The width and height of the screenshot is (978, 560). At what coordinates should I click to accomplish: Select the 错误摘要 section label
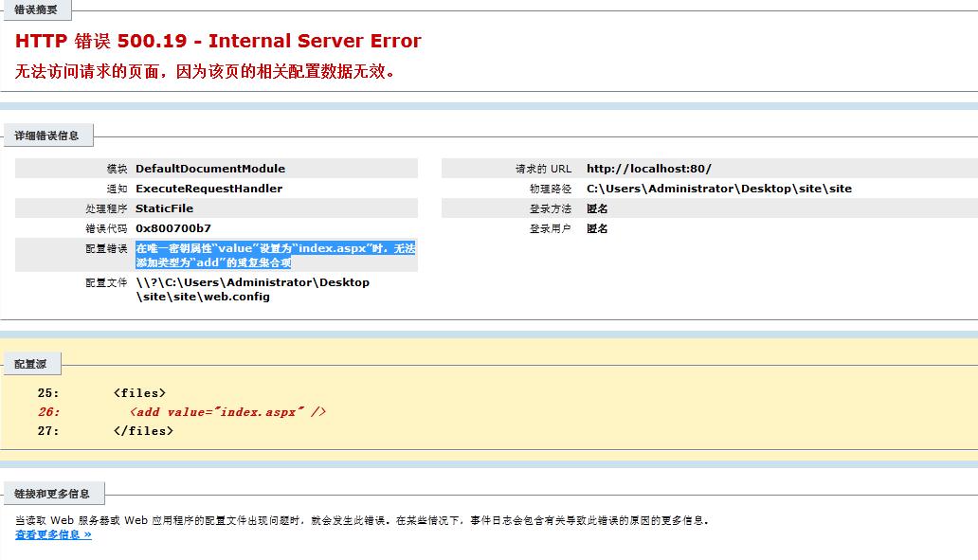(x=35, y=9)
